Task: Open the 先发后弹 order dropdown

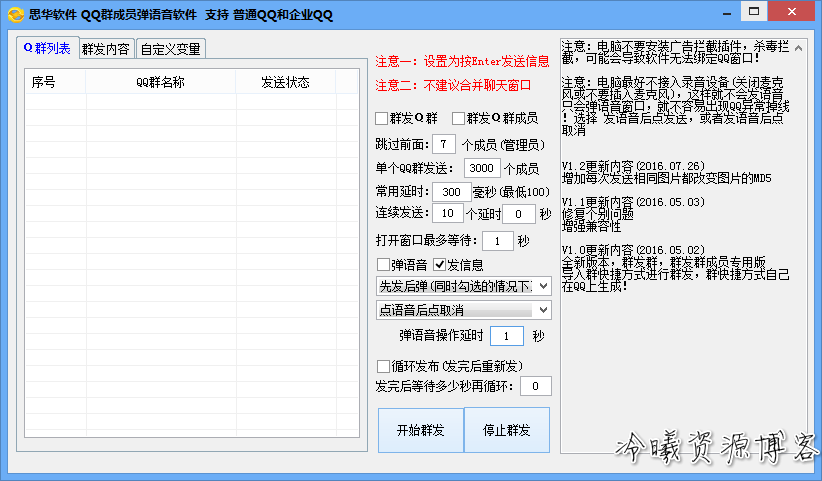Action: click(x=463, y=286)
